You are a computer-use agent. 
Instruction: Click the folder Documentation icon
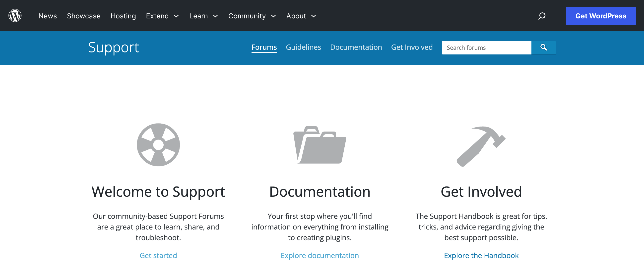click(320, 145)
